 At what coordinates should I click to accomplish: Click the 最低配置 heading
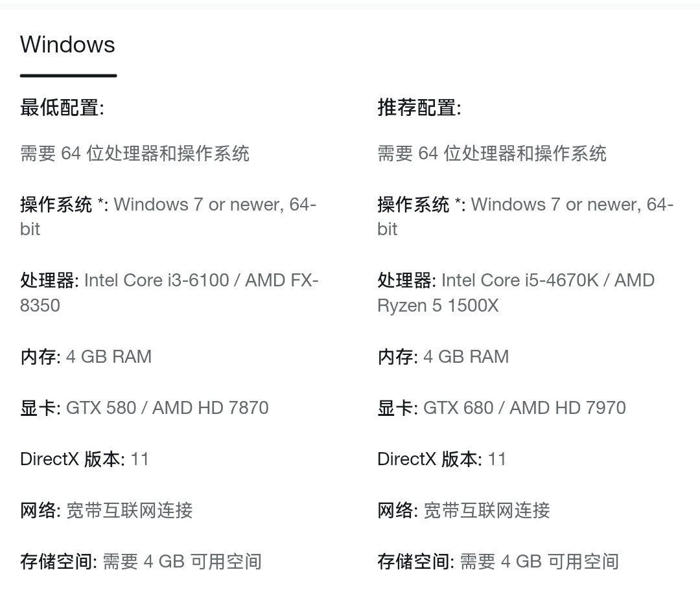coord(62,108)
